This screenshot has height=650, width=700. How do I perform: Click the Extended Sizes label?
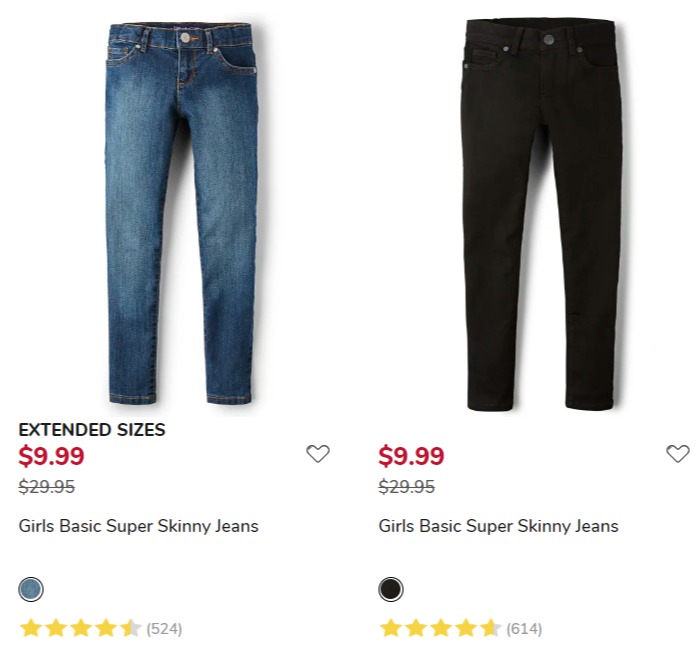click(92, 429)
